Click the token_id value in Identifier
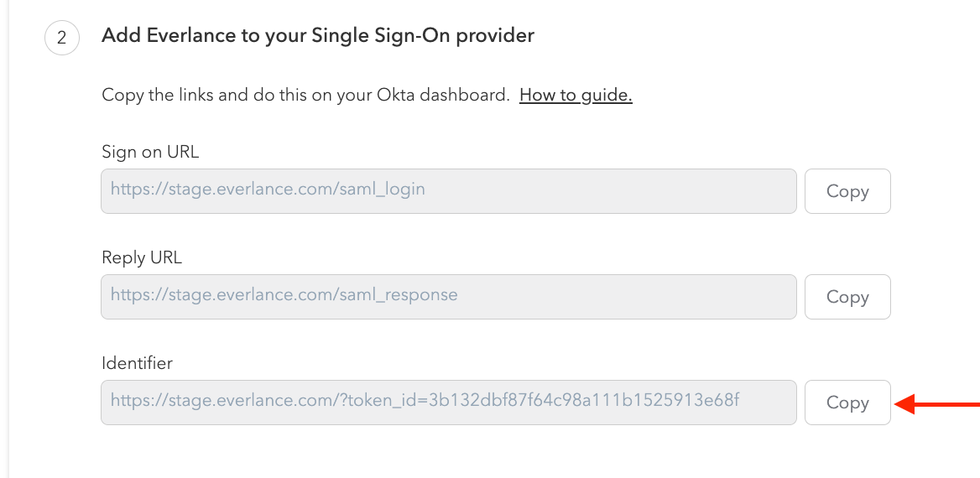The width and height of the screenshot is (980, 478). tap(583, 401)
